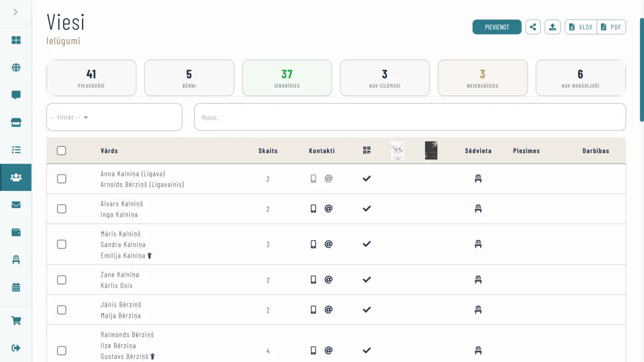Click the Pievienot button
644x362 pixels.
(496, 27)
